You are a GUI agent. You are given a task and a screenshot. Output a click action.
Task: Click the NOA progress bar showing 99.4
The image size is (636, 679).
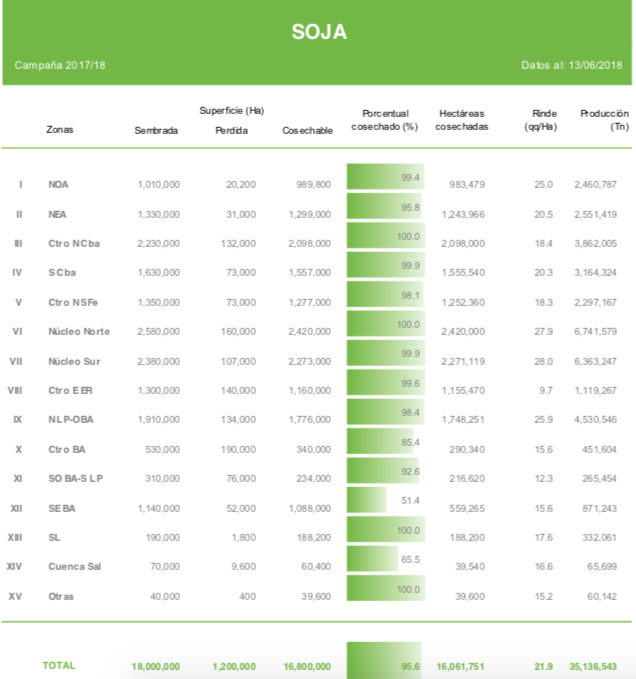[x=385, y=178]
